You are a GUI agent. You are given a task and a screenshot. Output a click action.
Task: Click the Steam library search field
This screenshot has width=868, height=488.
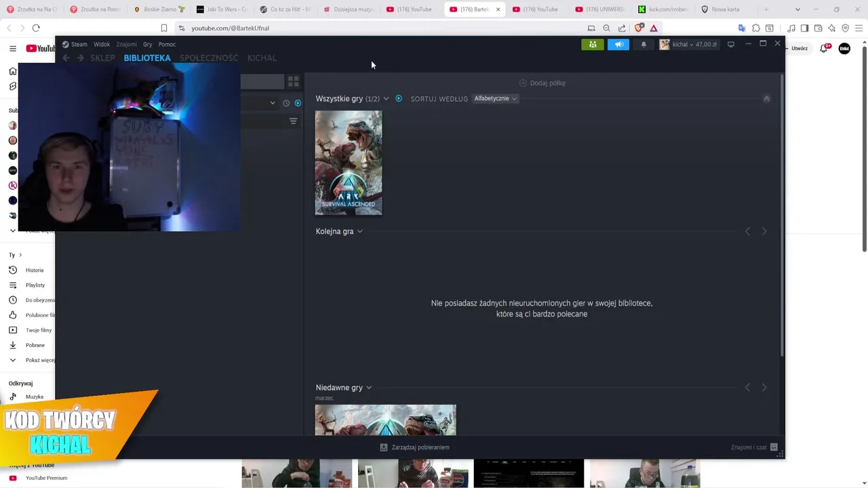(x=262, y=81)
